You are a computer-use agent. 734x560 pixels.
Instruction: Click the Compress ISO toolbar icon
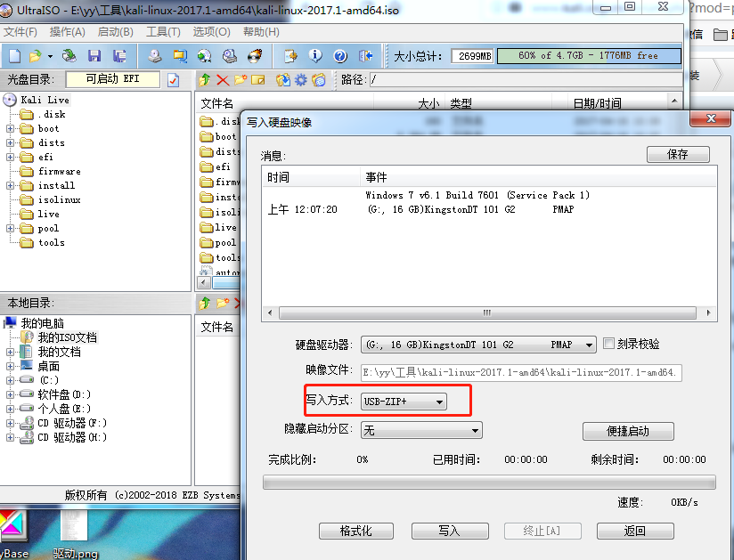click(x=180, y=56)
